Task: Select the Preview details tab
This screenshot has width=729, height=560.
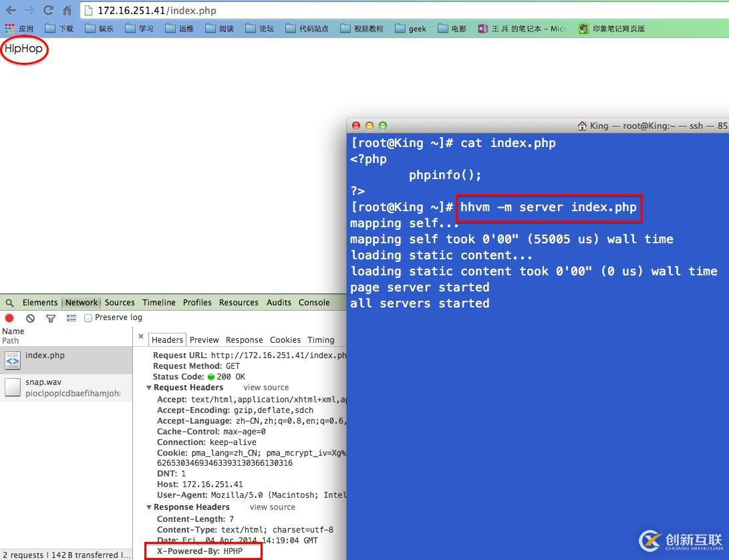Action: point(204,340)
